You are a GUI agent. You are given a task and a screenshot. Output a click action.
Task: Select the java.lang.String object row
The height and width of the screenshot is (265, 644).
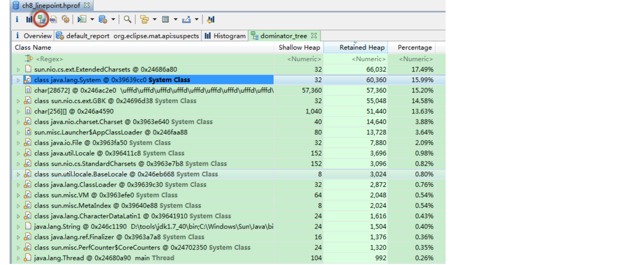(228, 226)
